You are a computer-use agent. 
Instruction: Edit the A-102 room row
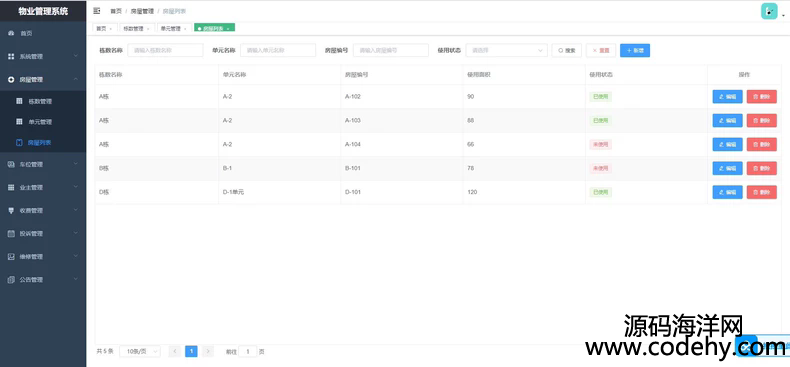pyautogui.click(x=727, y=96)
